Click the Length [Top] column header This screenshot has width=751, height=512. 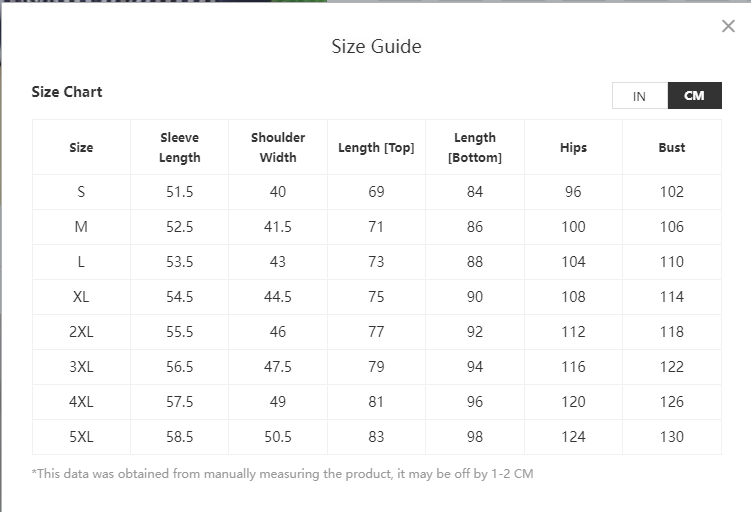click(376, 148)
